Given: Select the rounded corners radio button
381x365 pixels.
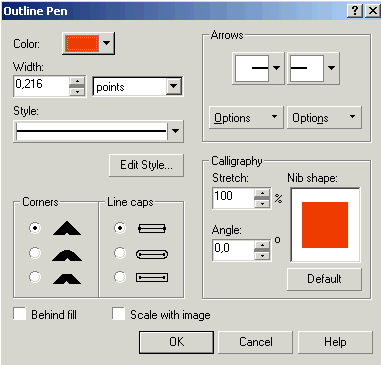Looking at the screenshot, I should [35, 253].
